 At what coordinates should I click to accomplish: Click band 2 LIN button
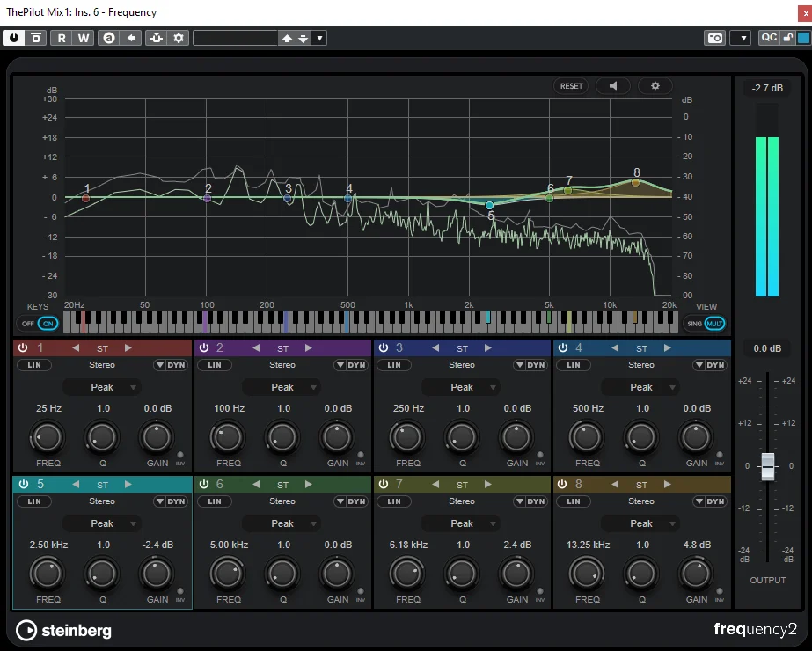point(215,365)
